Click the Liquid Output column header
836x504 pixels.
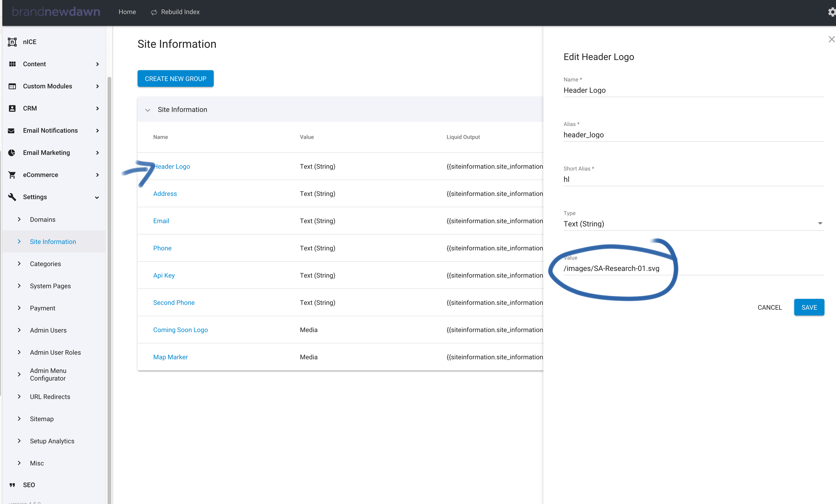463,137
